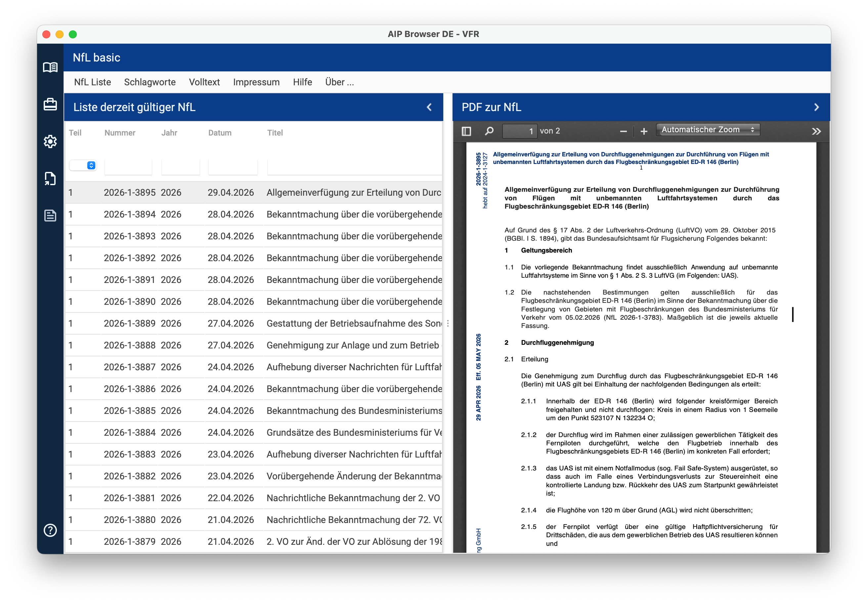Select row 2026-1-3885 Bekanntmachung des Bundesministeriums
Image resolution: width=868 pixels, height=603 pixels.
point(254,411)
